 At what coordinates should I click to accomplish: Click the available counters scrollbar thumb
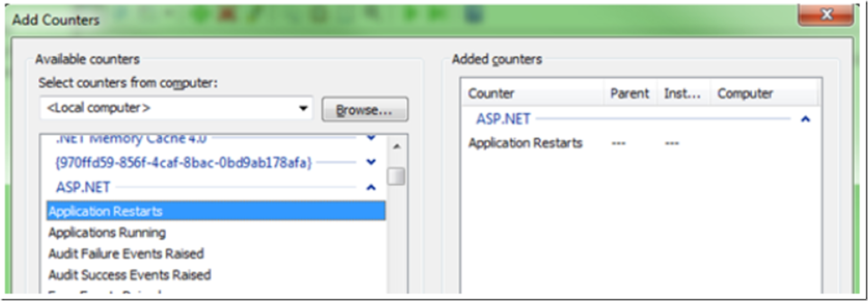point(397,176)
